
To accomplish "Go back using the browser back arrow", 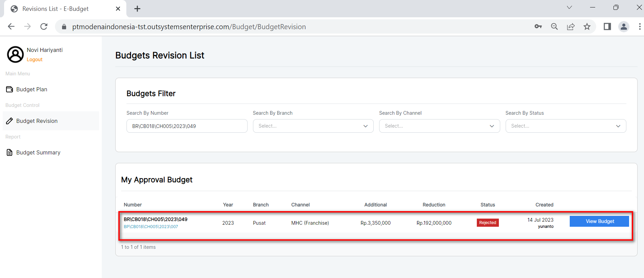I will (x=11, y=26).
